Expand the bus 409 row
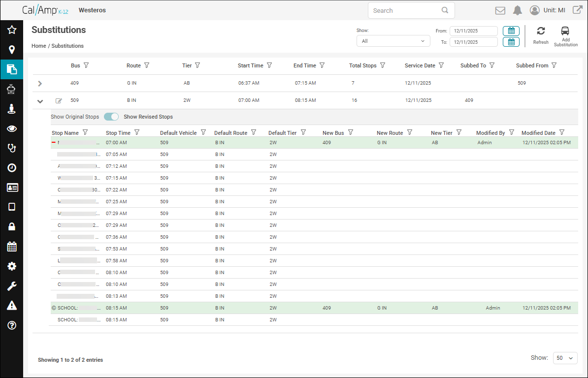 point(40,84)
